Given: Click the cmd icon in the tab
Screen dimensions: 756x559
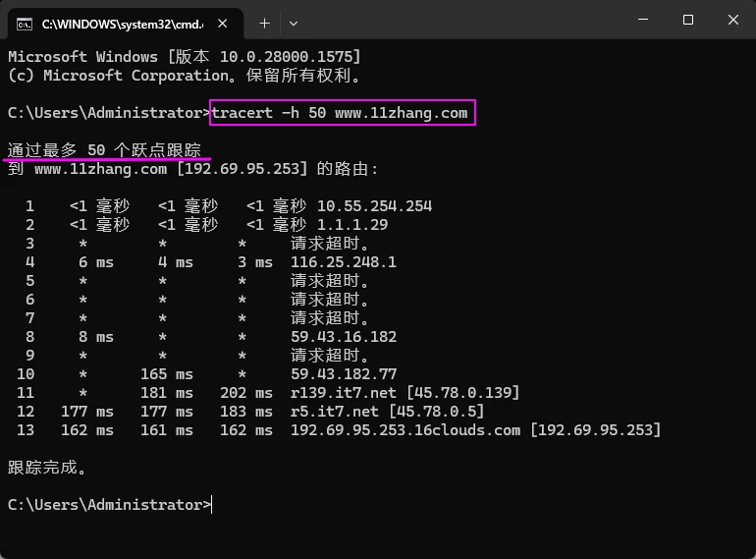Looking at the screenshot, I should click(x=25, y=24).
